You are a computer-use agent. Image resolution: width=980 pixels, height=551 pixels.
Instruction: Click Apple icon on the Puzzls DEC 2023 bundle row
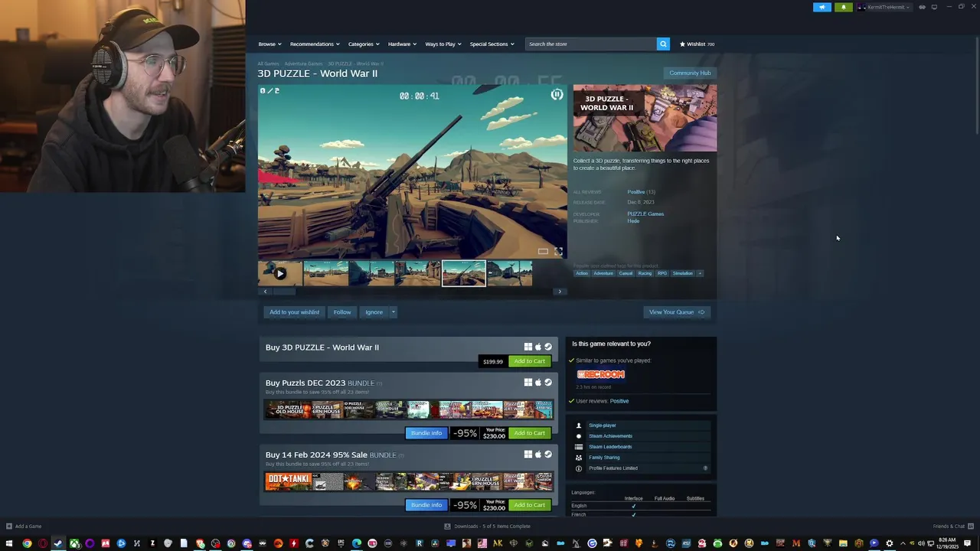tap(537, 383)
